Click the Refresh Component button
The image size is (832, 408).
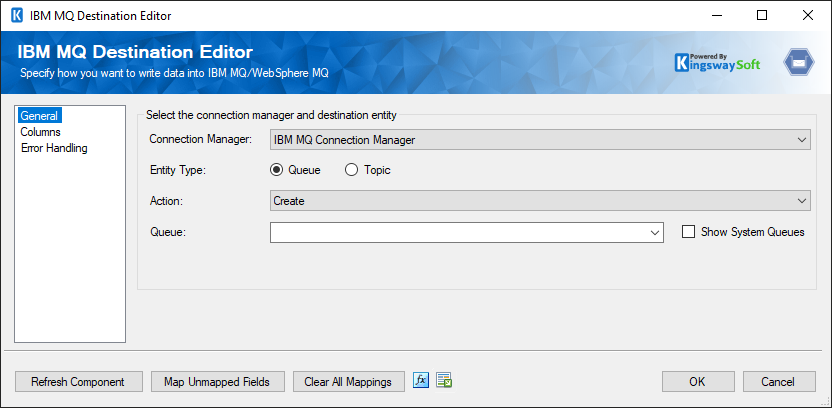point(79,381)
